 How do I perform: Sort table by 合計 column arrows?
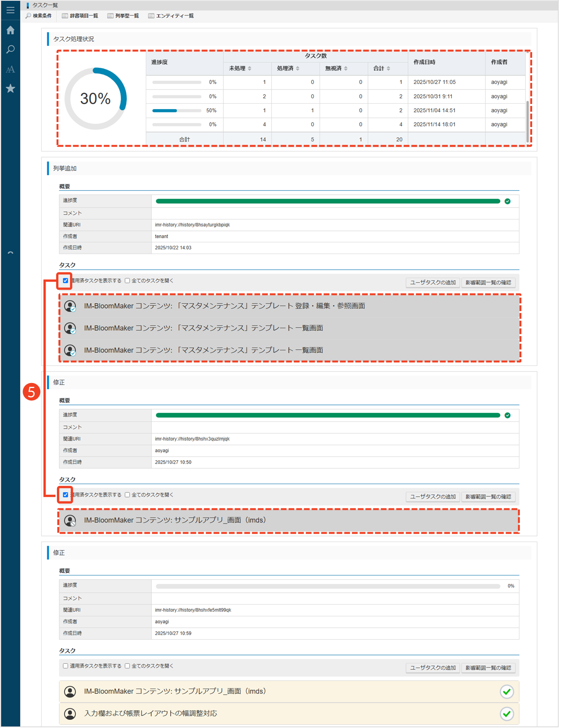point(388,68)
